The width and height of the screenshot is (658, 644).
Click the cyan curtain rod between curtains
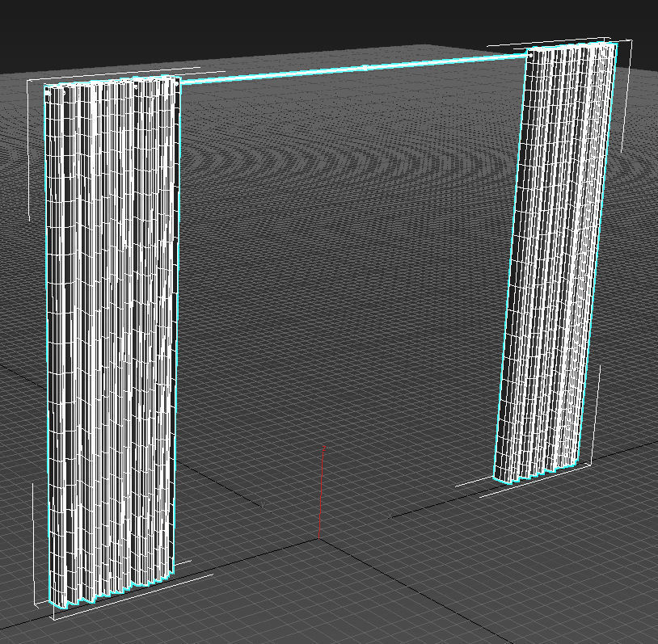coord(354,69)
